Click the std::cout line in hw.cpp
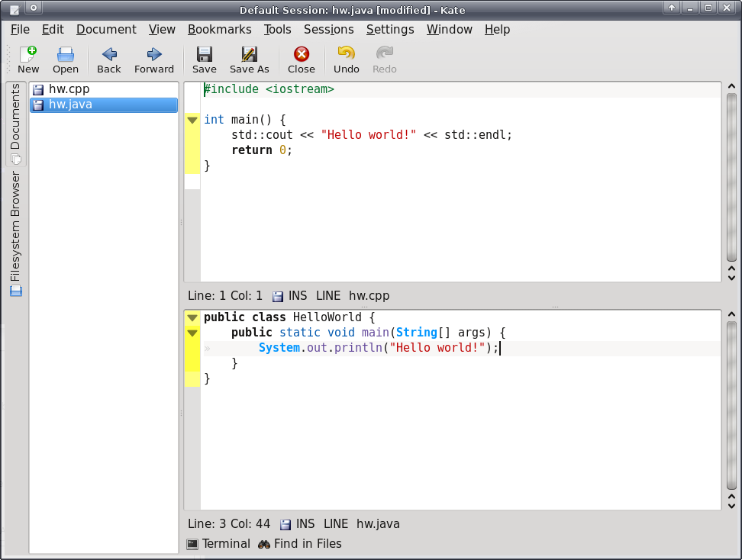Screen dimensions: 742x560 pos(372,135)
